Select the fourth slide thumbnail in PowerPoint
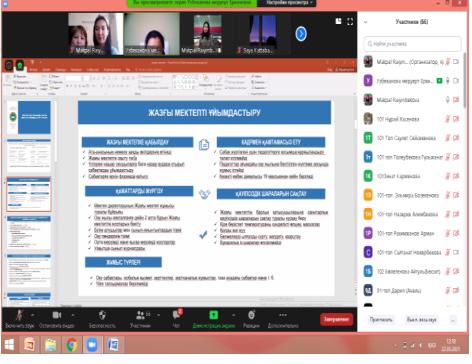Screen dimensions: 472x364 point(29,233)
